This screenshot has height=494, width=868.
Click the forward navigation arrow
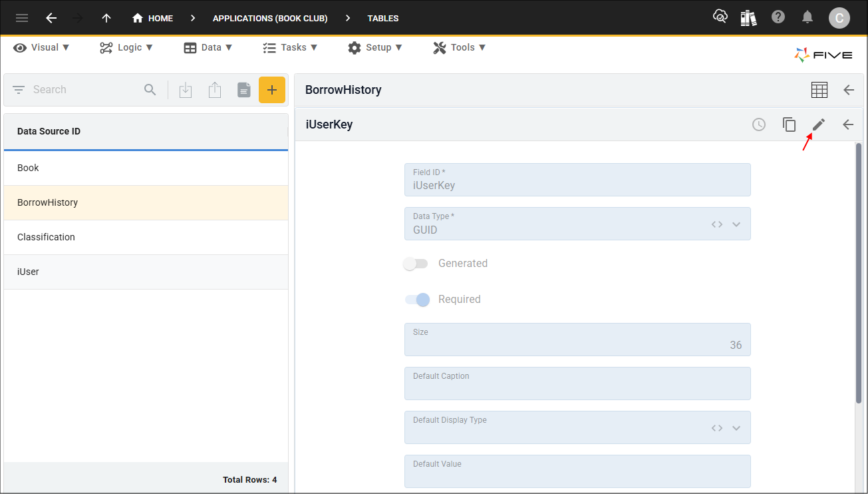pyautogui.click(x=78, y=18)
